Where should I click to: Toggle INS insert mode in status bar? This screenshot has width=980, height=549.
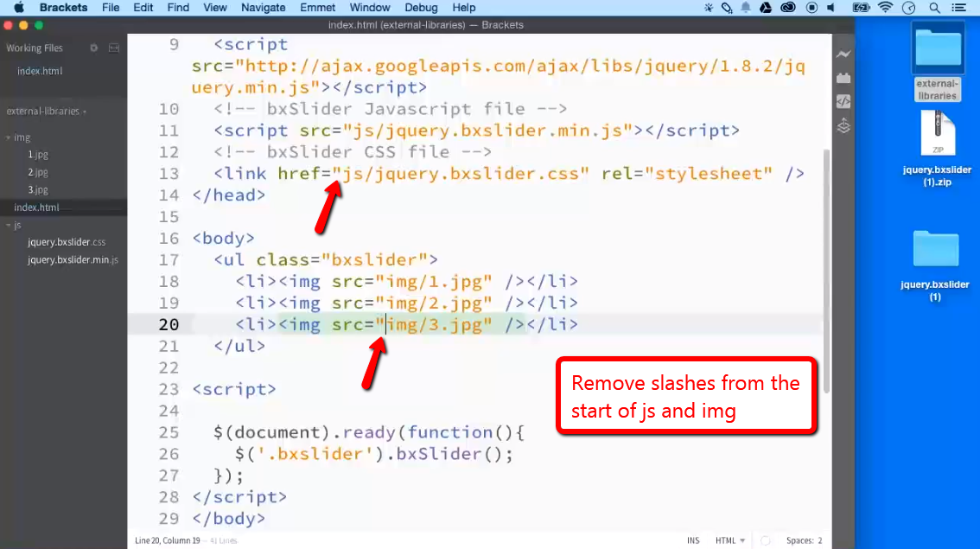(693, 540)
